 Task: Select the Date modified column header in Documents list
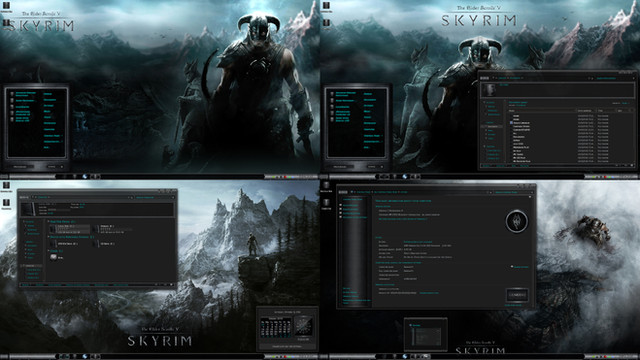tap(585, 111)
